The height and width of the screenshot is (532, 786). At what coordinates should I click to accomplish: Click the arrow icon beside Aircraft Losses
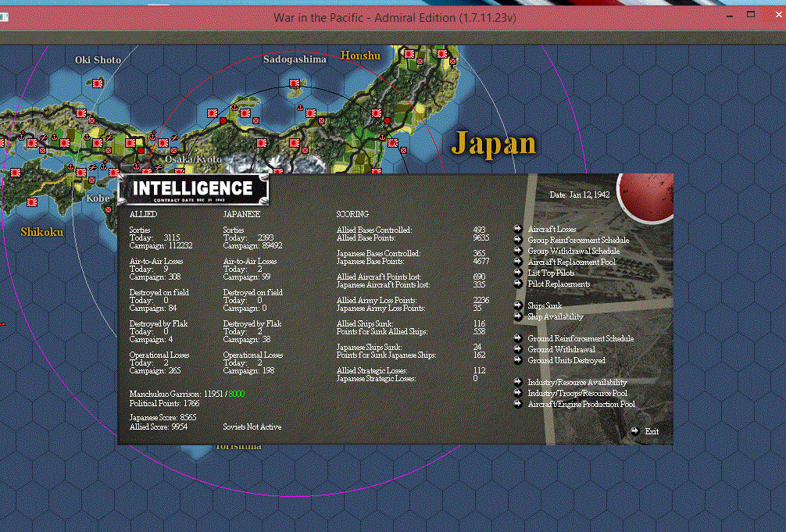pyautogui.click(x=518, y=229)
